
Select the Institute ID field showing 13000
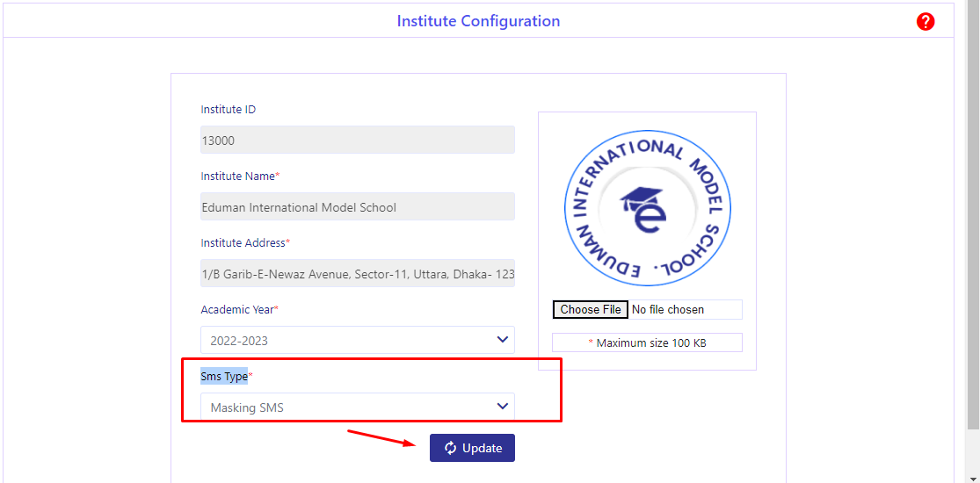[x=358, y=140]
